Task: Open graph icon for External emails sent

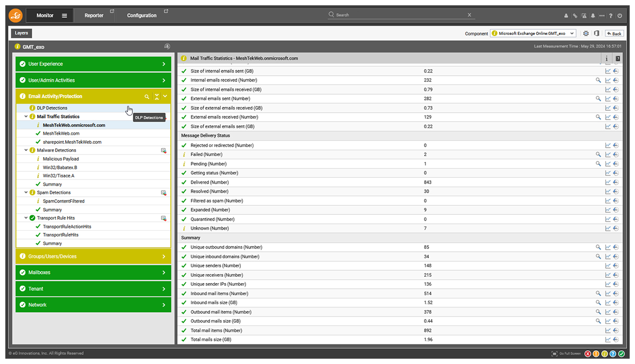Action: (x=608, y=99)
